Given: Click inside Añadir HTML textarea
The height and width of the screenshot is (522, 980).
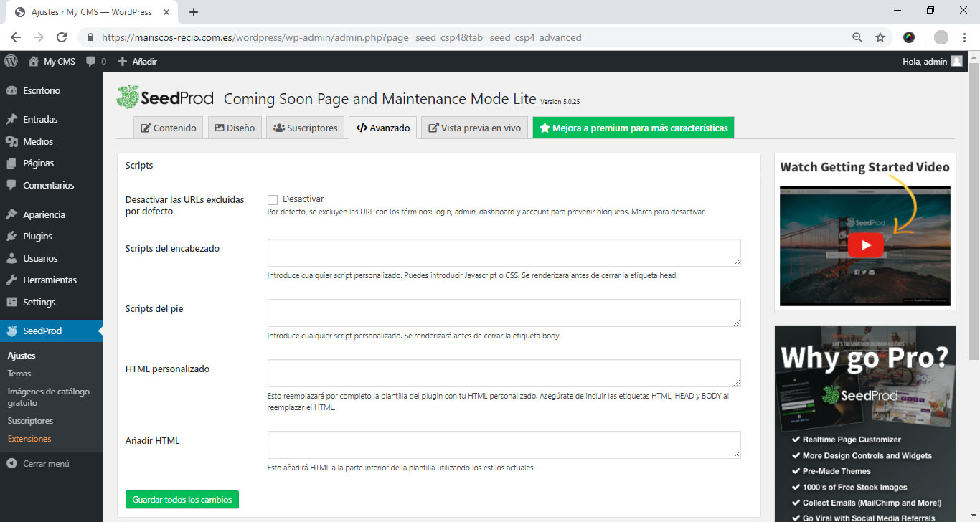Looking at the screenshot, I should click(x=504, y=445).
